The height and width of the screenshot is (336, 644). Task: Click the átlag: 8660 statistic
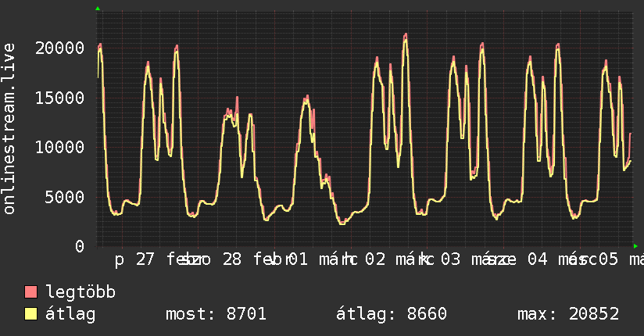392,314
